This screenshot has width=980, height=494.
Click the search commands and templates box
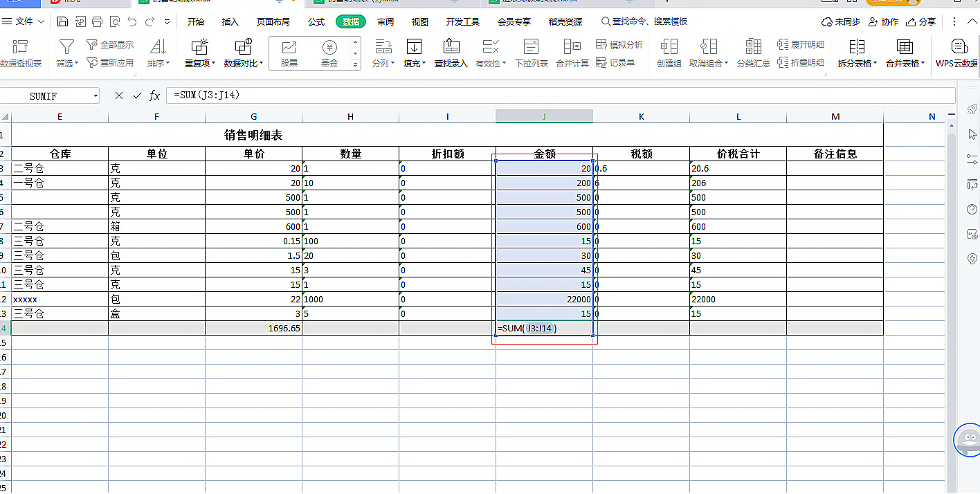(x=644, y=22)
